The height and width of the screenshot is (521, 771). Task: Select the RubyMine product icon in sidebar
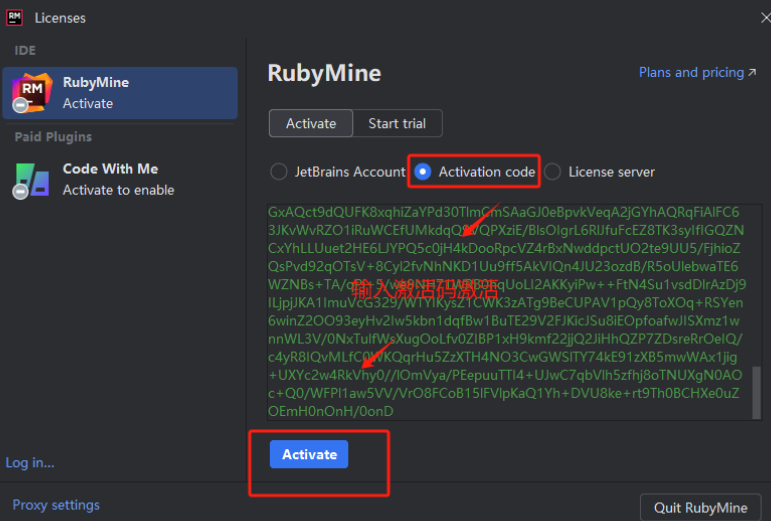coord(31,92)
